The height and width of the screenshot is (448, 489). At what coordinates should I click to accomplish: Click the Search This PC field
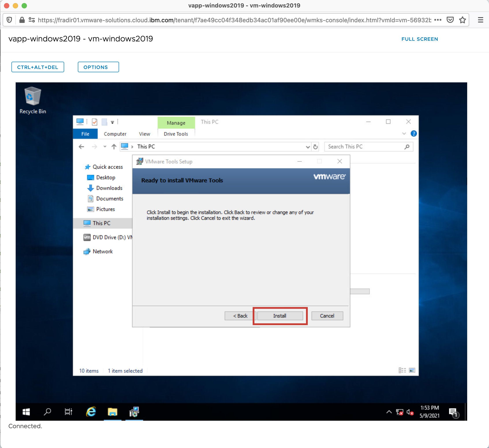point(365,147)
